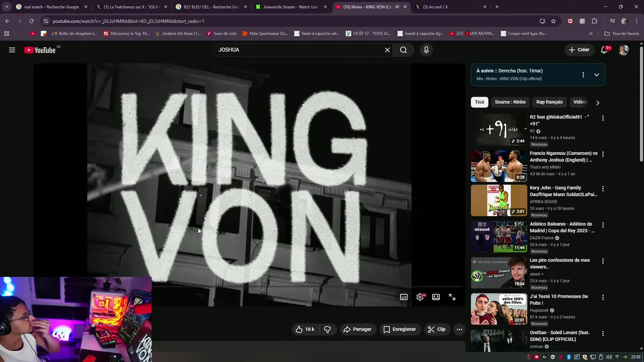Open the OrelSan Soleil Levant title link
This screenshot has width=644, height=362.
click(559, 336)
